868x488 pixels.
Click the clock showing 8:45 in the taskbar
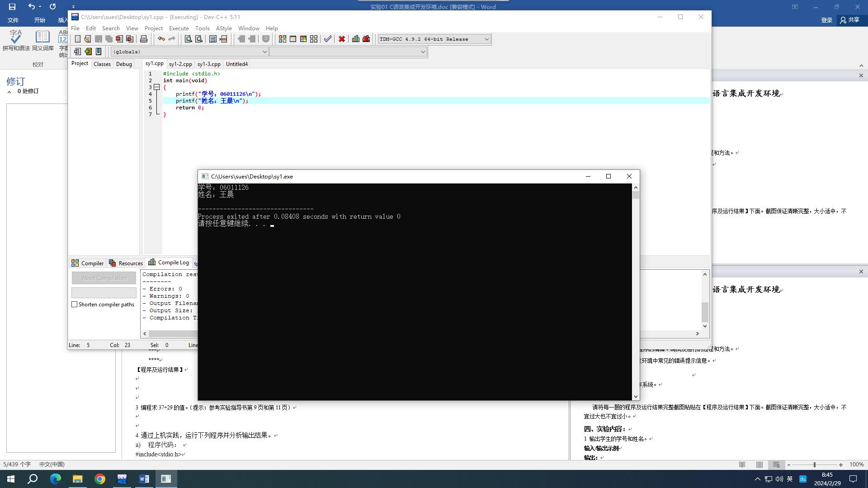[827, 479]
